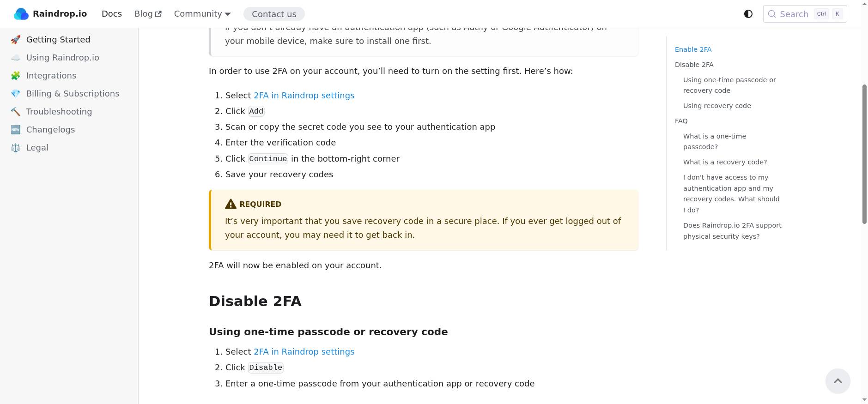Click the NEW badge icon for Changelogs
868x404 pixels.
pyautogui.click(x=15, y=130)
